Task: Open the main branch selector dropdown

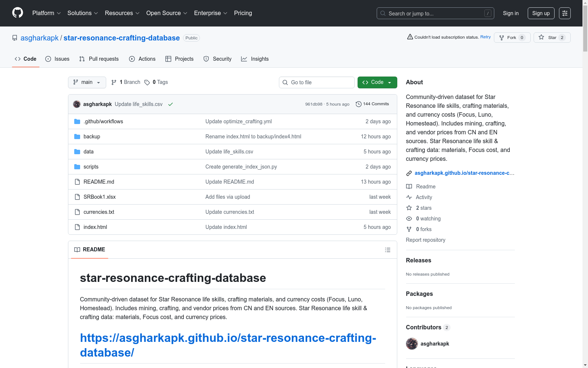Action: point(87,82)
